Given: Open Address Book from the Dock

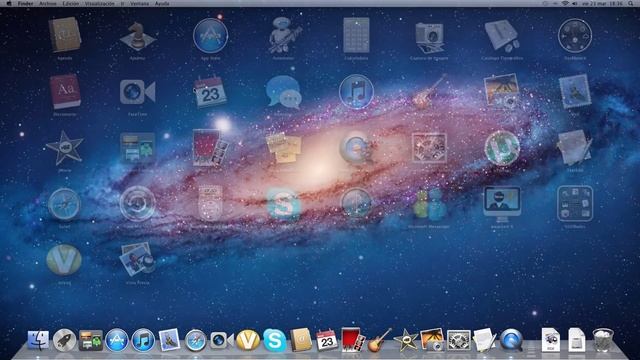Looking at the screenshot, I should (x=301, y=340).
